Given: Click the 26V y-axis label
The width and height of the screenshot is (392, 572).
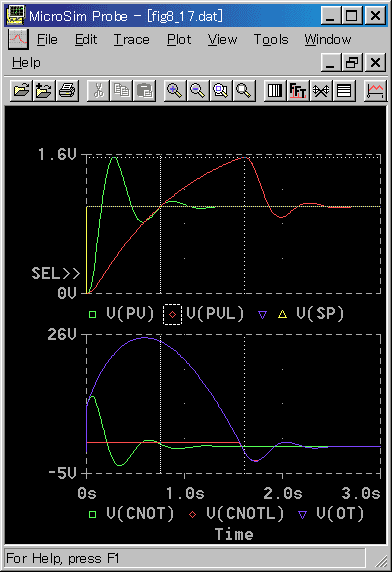Looking at the screenshot, I should [x=62, y=335].
